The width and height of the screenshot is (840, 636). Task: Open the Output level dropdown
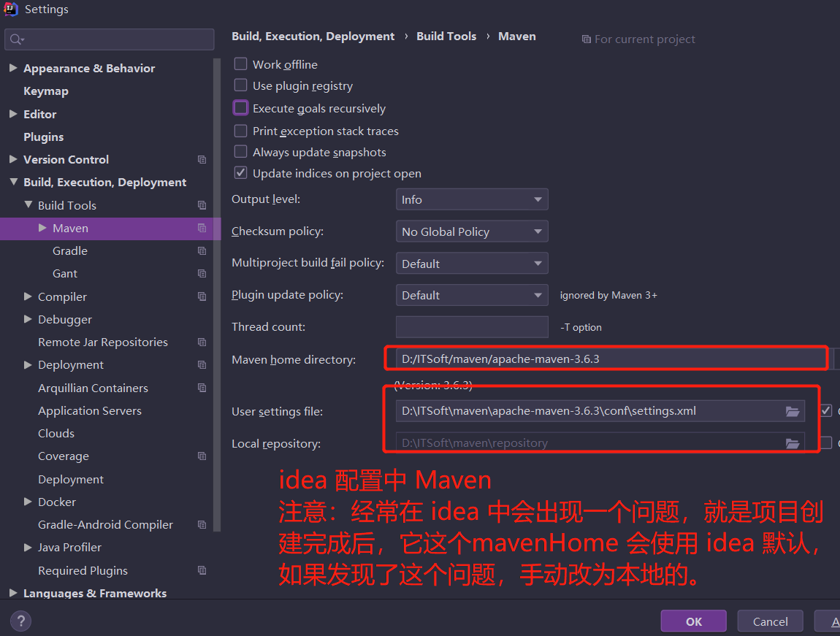472,199
